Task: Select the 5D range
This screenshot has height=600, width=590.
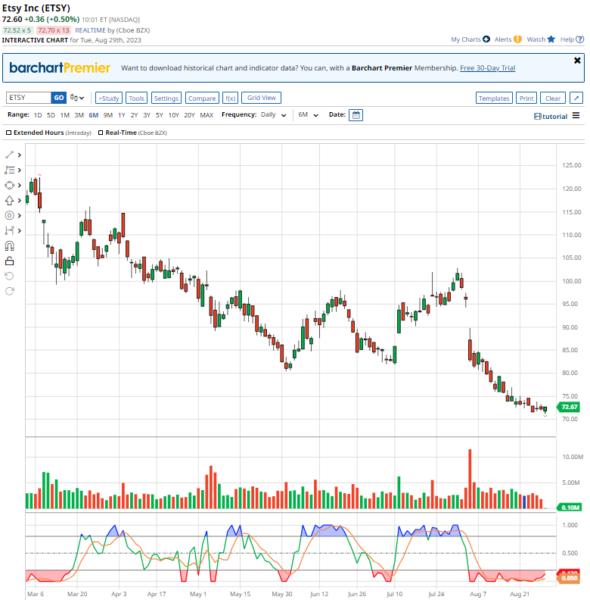Action: pyautogui.click(x=51, y=115)
